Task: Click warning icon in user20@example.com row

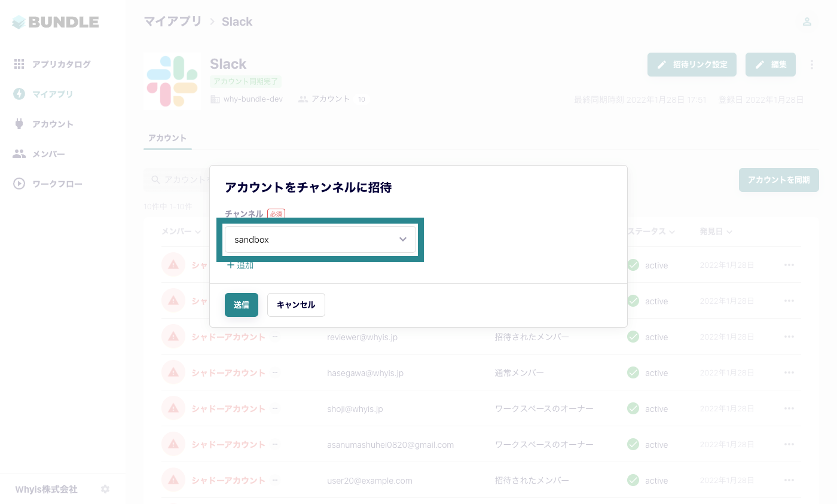Action: tap(173, 480)
